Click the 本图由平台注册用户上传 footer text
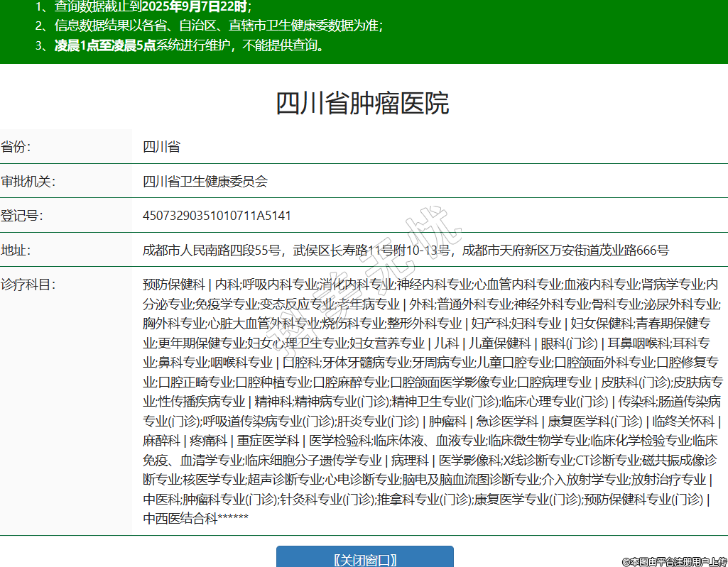 pyautogui.click(x=674, y=561)
